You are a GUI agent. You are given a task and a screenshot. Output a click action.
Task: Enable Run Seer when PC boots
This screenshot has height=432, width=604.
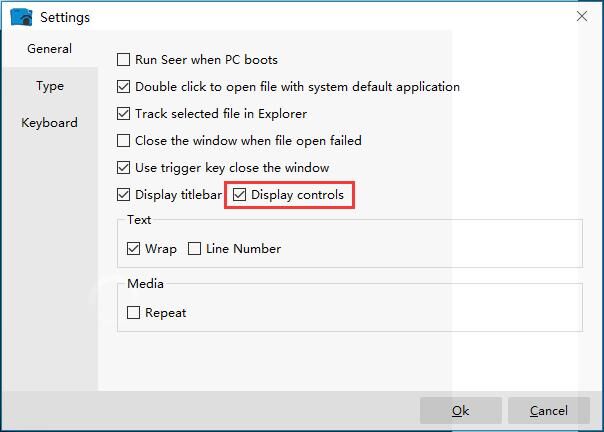click(124, 60)
